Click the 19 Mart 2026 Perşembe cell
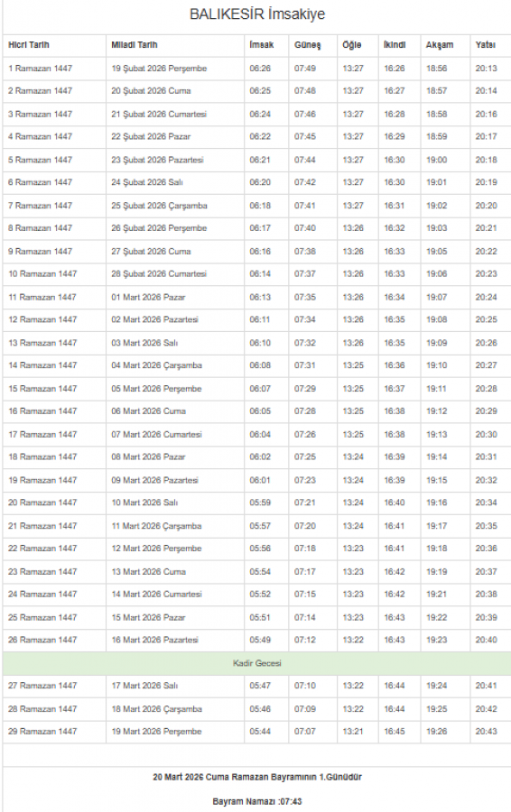Viewport: 511px width, 812px height. pyautogui.click(x=156, y=732)
